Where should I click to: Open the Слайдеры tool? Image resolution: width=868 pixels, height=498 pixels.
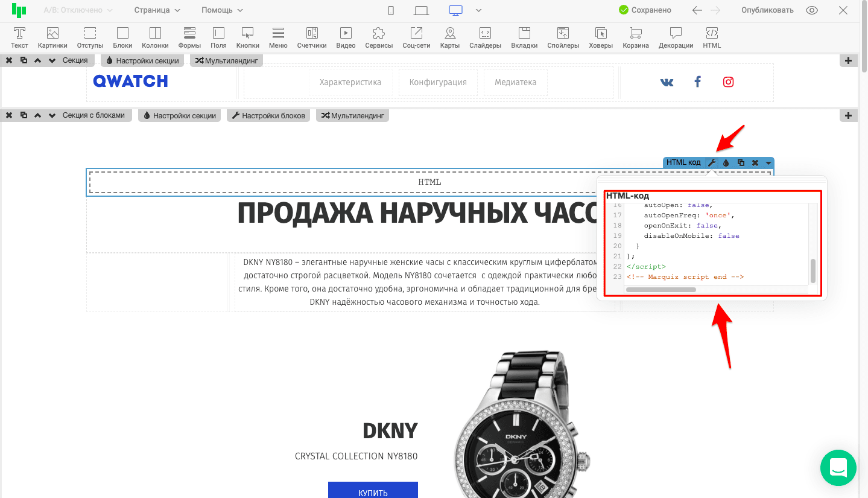click(x=485, y=37)
